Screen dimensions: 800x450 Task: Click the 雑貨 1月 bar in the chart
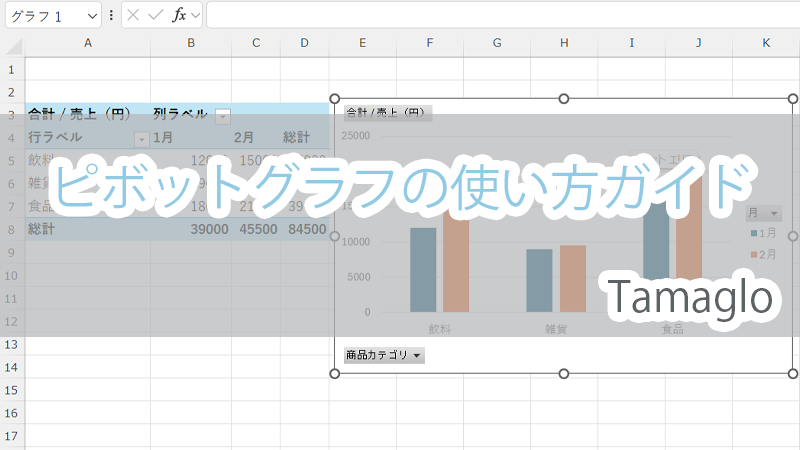(x=539, y=281)
